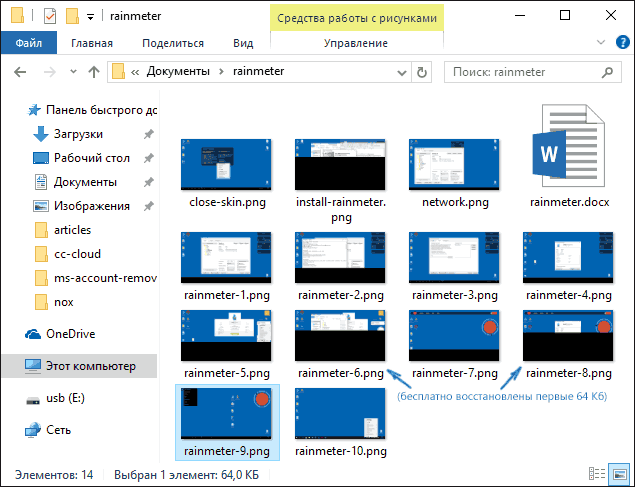Screen dimensions: 635x487
Task: Click the Документы breadcrumb in address bar
Action: pyautogui.click(x=178, y=71)
